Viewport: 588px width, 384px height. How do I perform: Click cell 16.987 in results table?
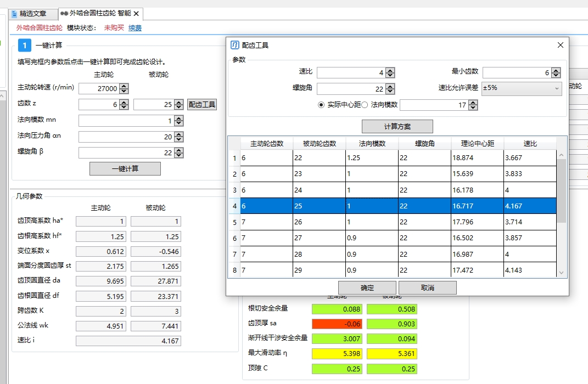pyautogui.click(x=477, y=255)
